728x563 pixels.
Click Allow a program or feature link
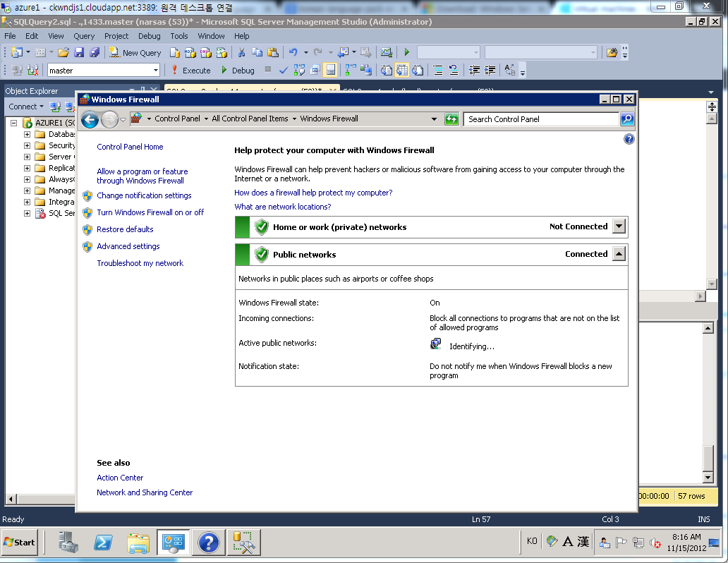[x=142, y=176]
